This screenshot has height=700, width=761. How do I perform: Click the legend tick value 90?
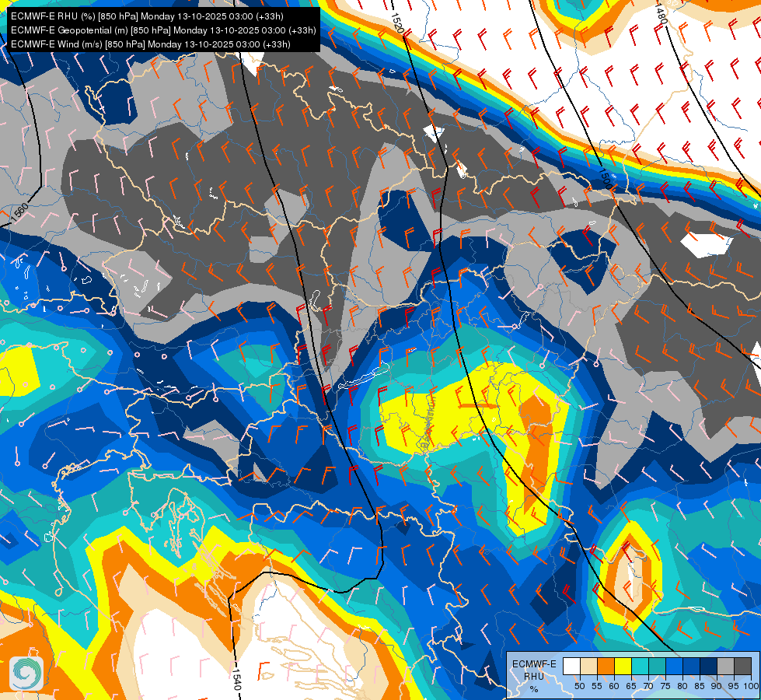(x=717, y=686)
